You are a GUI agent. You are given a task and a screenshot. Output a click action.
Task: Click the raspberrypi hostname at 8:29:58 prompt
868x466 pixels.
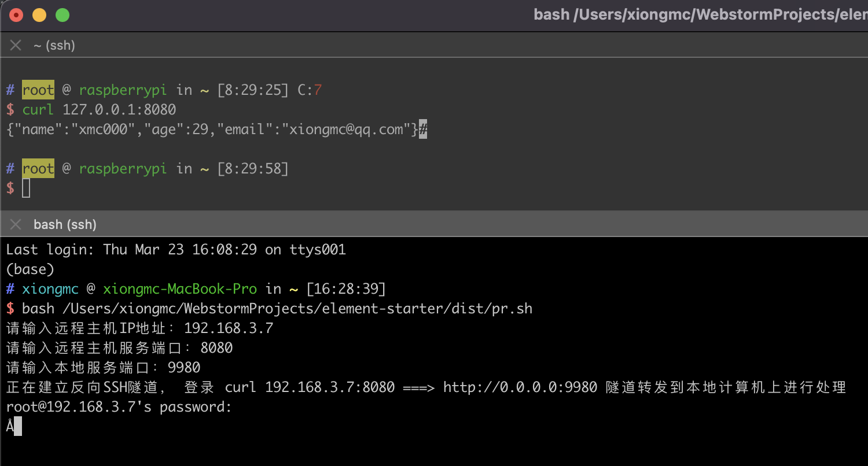click(x=123, y=169)
